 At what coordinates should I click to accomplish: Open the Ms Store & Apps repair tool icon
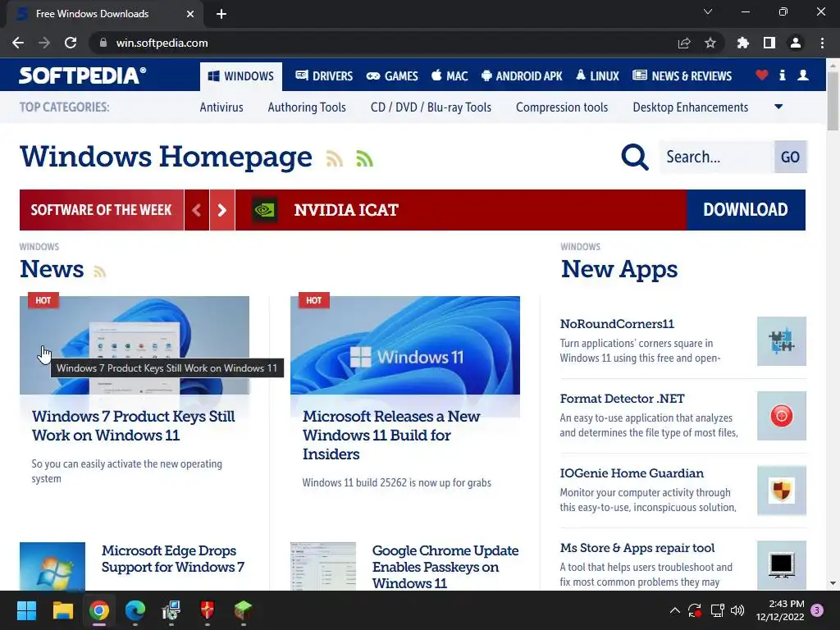[x=781, y=564]
